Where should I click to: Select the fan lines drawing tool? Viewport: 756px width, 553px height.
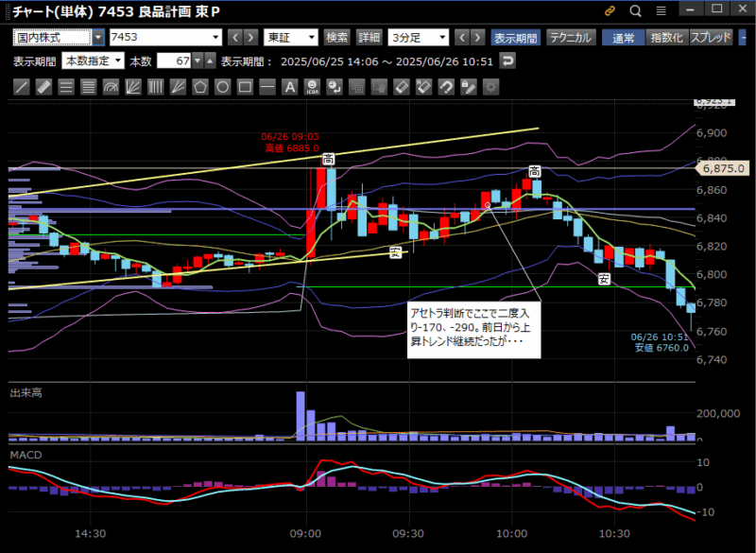pos(133,87)
